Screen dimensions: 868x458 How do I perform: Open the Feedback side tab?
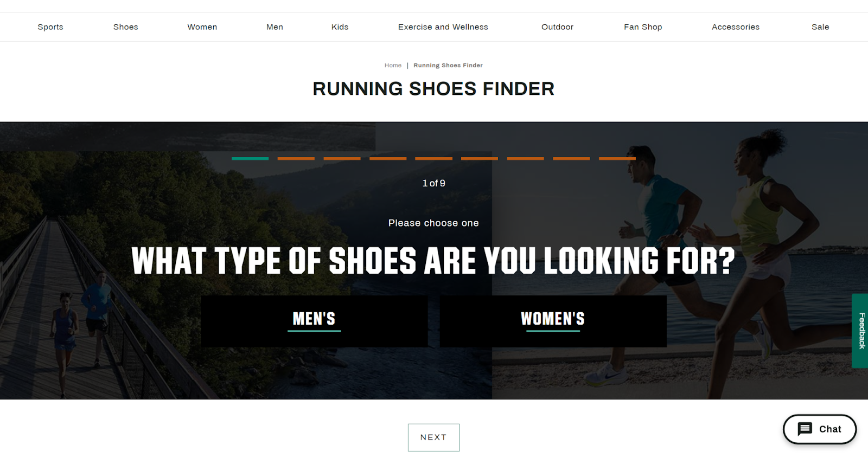coord(860,331)
